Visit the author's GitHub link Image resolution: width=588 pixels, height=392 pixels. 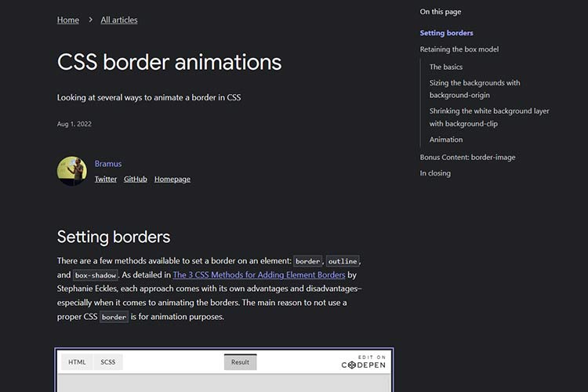[x=136, y=179]
